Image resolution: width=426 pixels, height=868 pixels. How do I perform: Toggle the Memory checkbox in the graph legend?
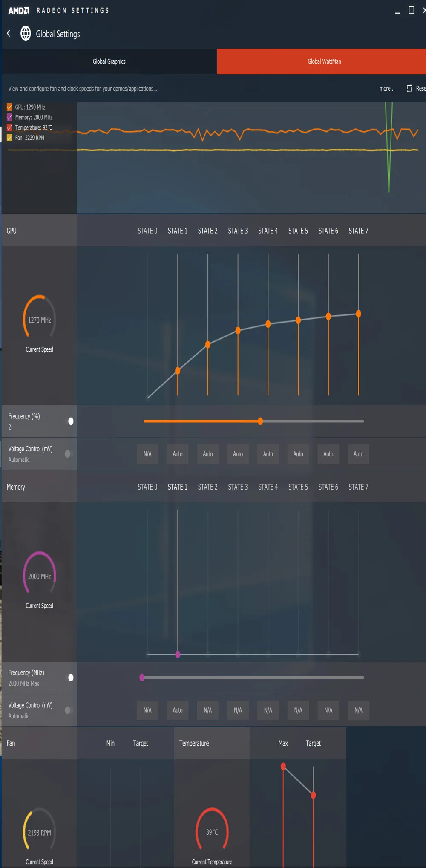[9, 117]
